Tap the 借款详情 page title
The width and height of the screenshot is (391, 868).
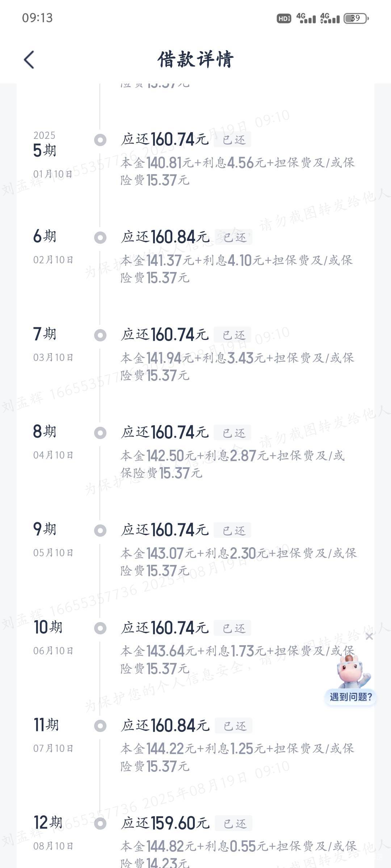click(x=195, y=60)
